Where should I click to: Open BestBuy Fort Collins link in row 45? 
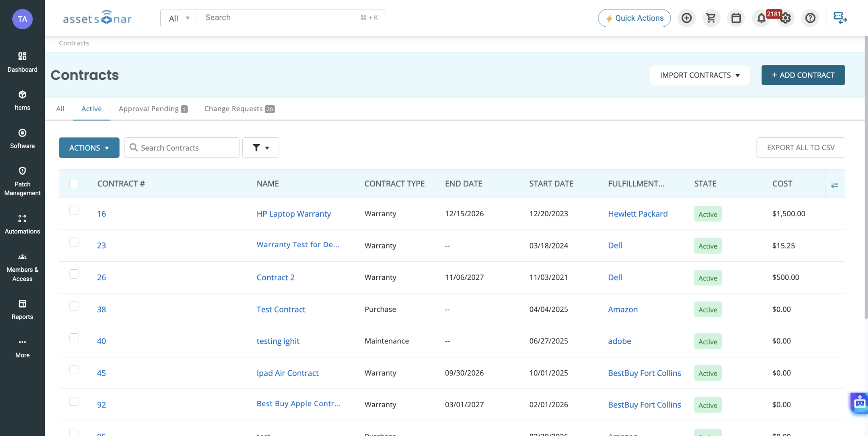[644, 373]
